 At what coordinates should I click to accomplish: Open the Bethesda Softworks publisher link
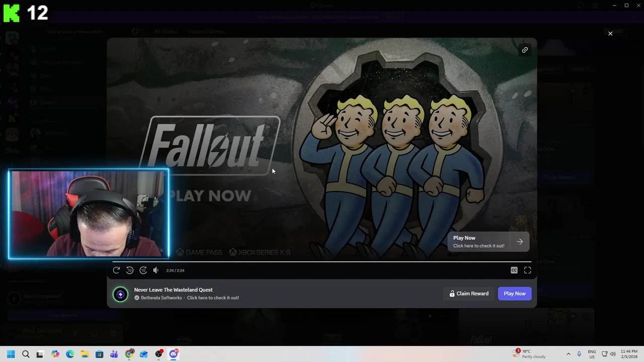tap(162, 298)
